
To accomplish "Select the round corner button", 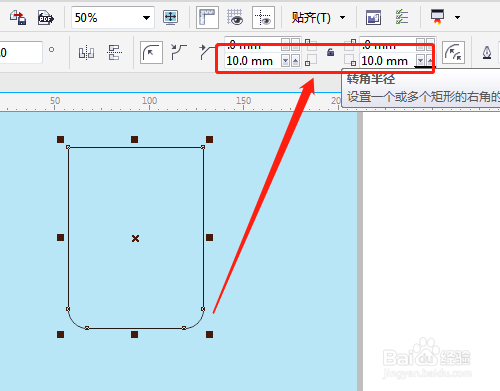I will [x=151, y=53].
